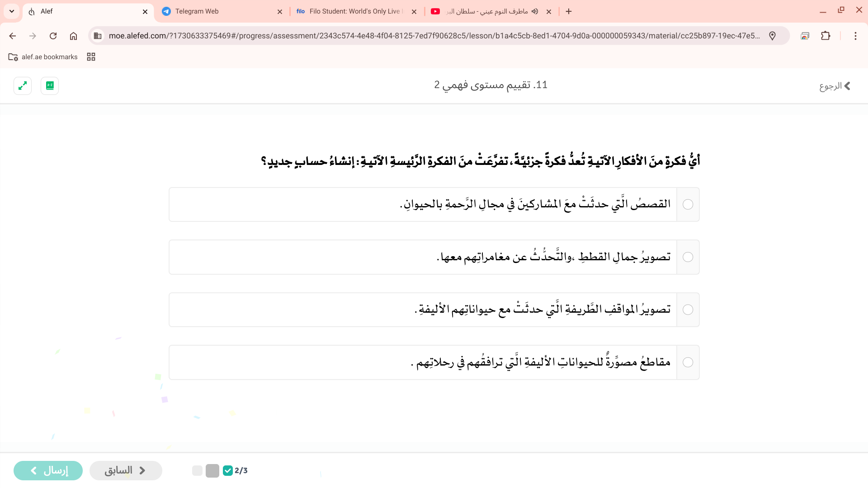Click the browser reload icon

(53, 36)
